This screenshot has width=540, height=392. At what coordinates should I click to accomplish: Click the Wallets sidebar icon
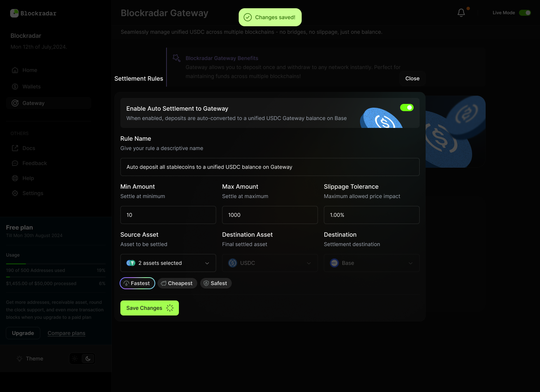(15, 87)
